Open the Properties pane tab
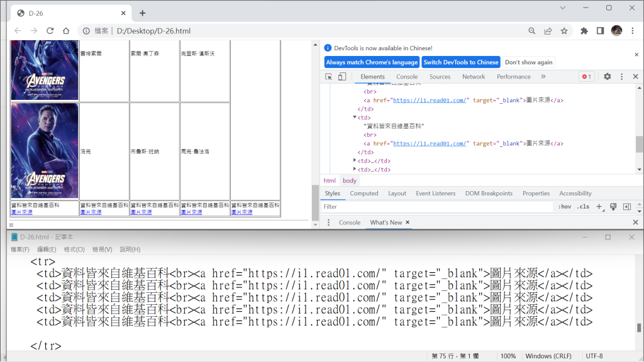 pyautogui.click(x=536, y=194)
